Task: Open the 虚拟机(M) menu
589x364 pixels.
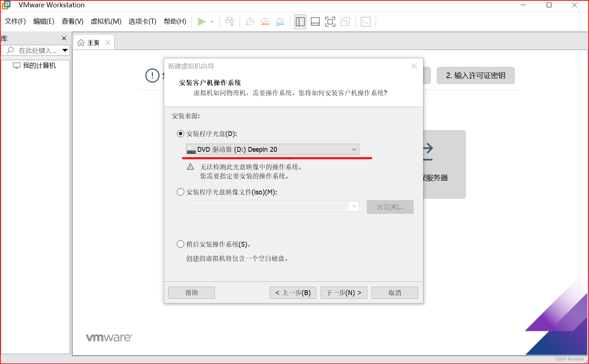Action: (106, 22)
